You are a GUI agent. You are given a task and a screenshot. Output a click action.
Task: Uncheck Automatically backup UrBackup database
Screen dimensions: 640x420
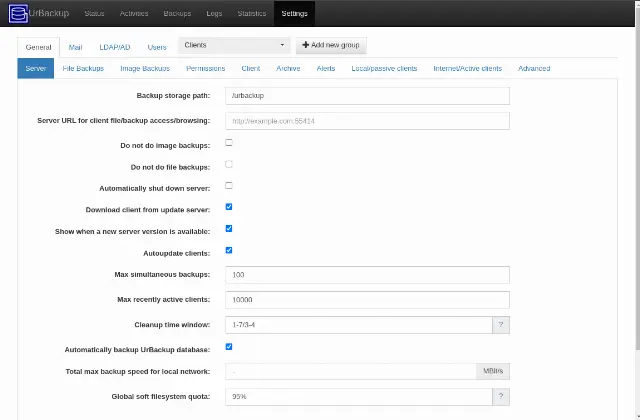click(x=229, y=347)
